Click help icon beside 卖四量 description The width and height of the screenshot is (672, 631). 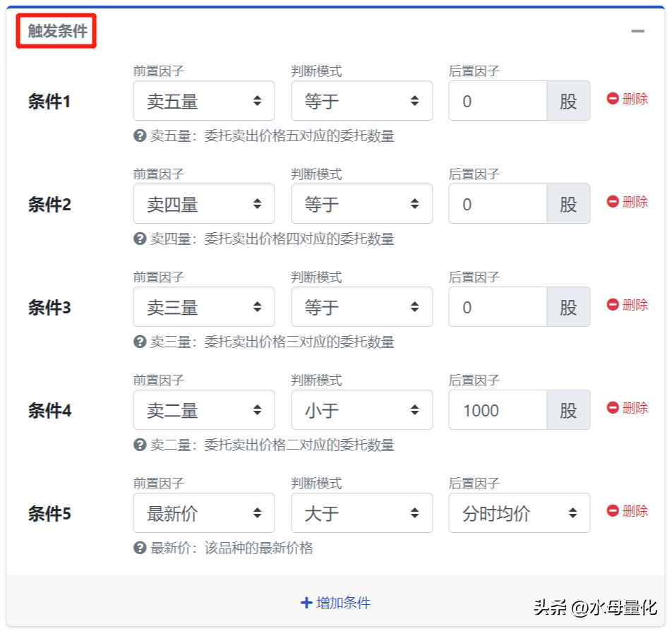tap(140, 239)
